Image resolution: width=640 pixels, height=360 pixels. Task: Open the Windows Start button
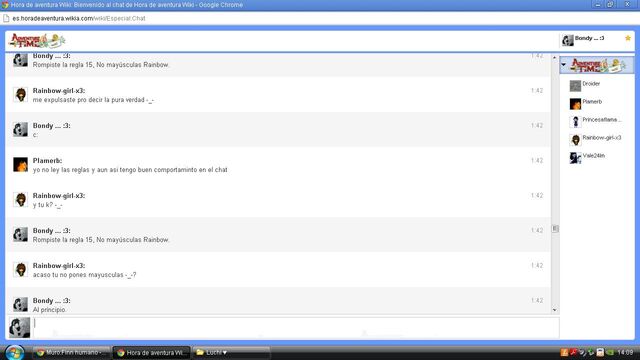click(x=14, y=353)
